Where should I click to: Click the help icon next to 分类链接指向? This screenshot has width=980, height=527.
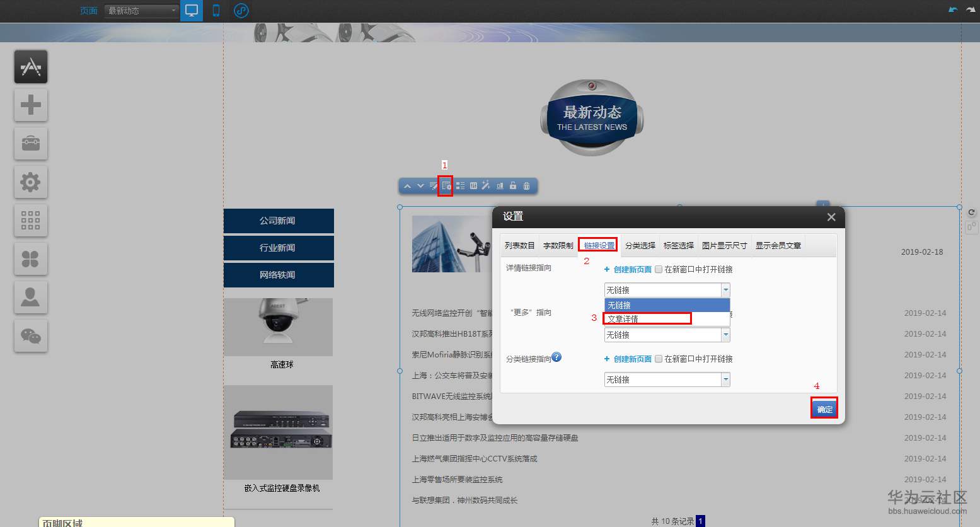pyautogui.click(x=556, y=357)
